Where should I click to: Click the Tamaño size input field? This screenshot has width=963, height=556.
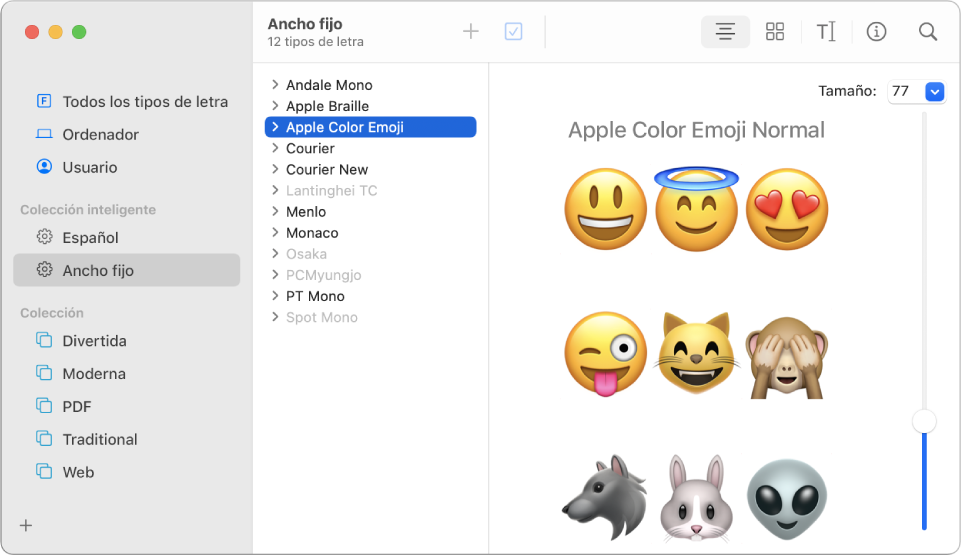click(x=906, y=92)
